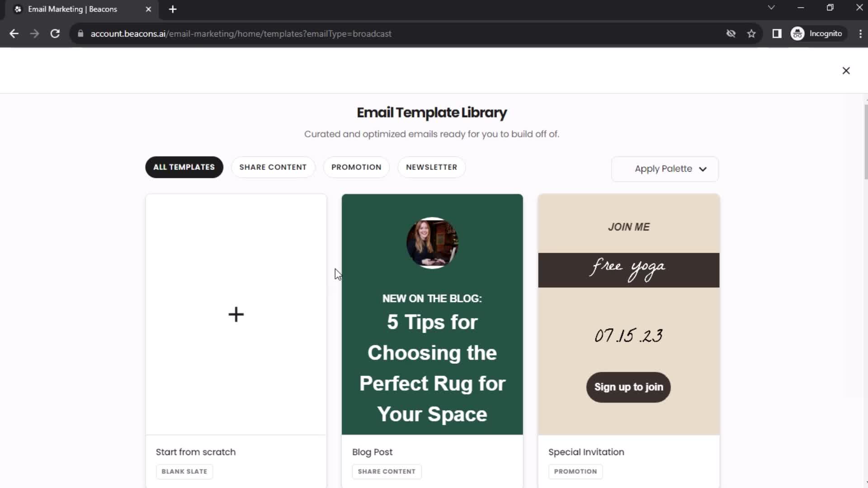
Task: Click the Blog Post share content icon
Action: click(x=387, y=471)
